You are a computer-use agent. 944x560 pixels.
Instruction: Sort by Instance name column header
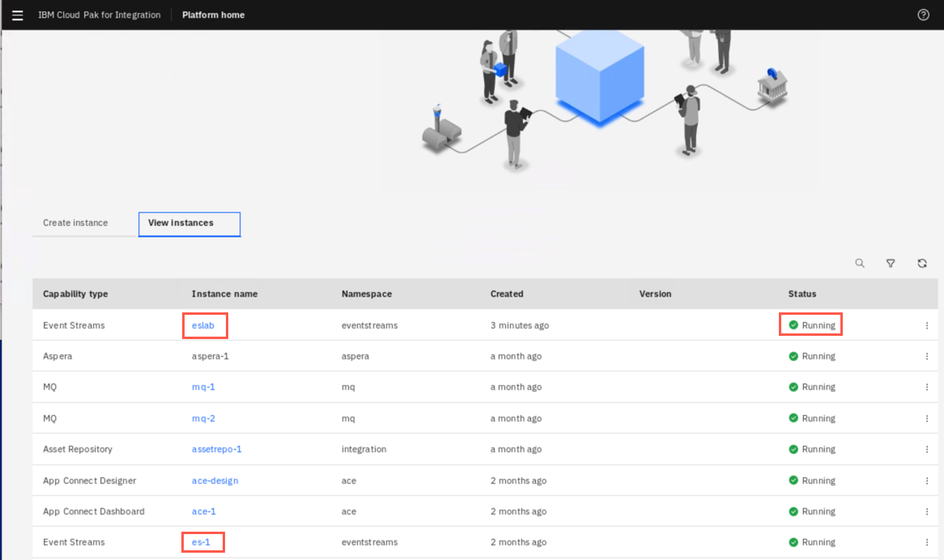[x=224, y=294]
